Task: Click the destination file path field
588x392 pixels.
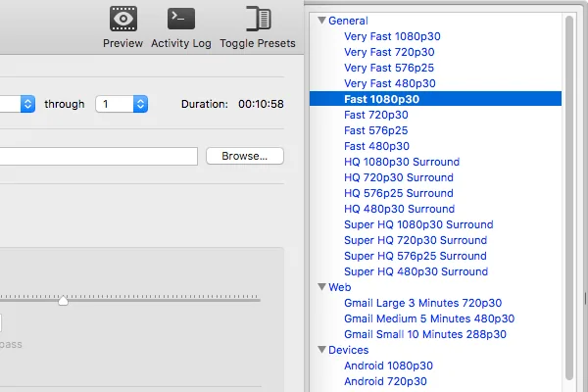Action: 99,156
